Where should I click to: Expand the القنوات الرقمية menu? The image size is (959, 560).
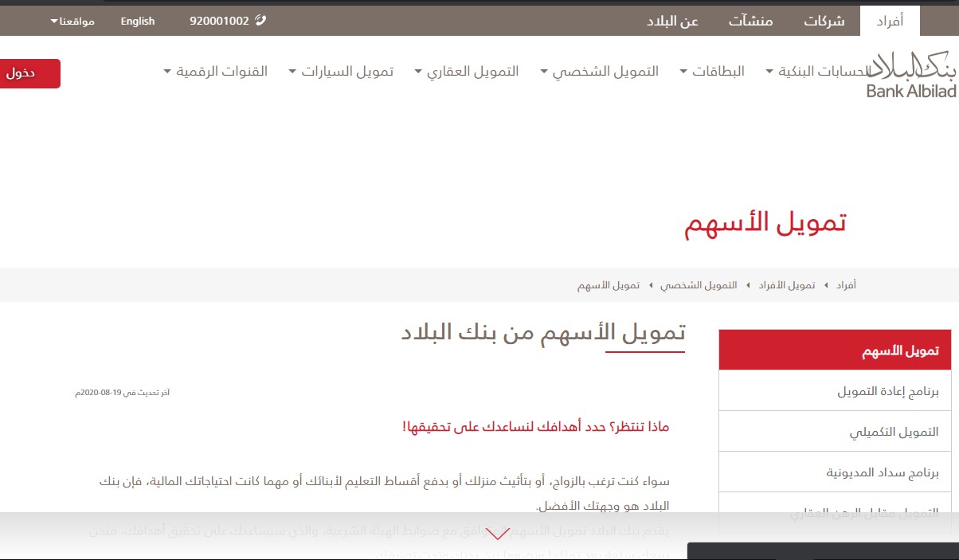coord(215,71)
